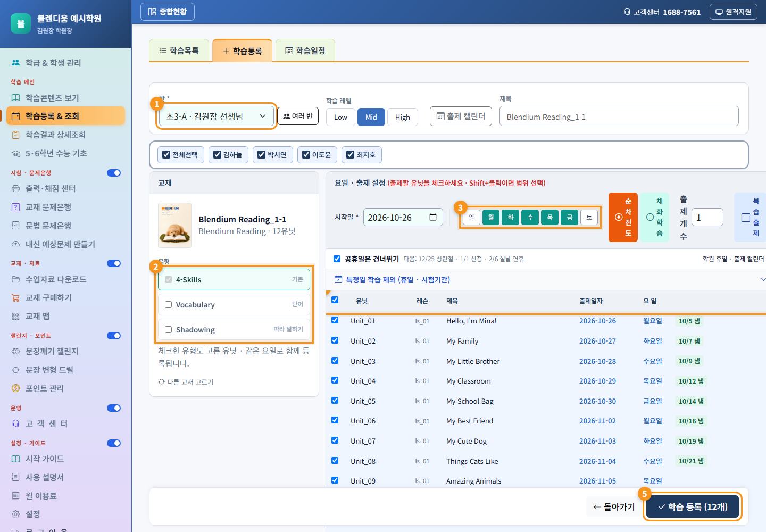Viewport: 766px width, 532px height.
Task: Expand the 특정일 학습 제외 section
Action: pos(763,279)
